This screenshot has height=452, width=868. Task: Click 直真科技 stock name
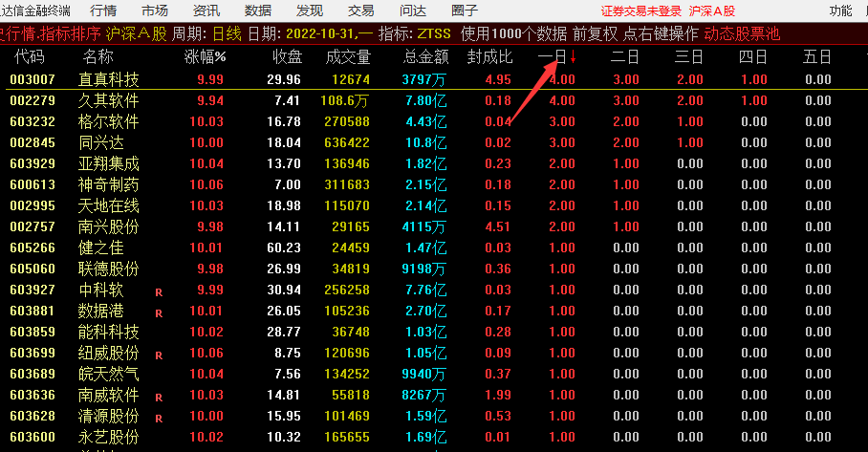109,79
